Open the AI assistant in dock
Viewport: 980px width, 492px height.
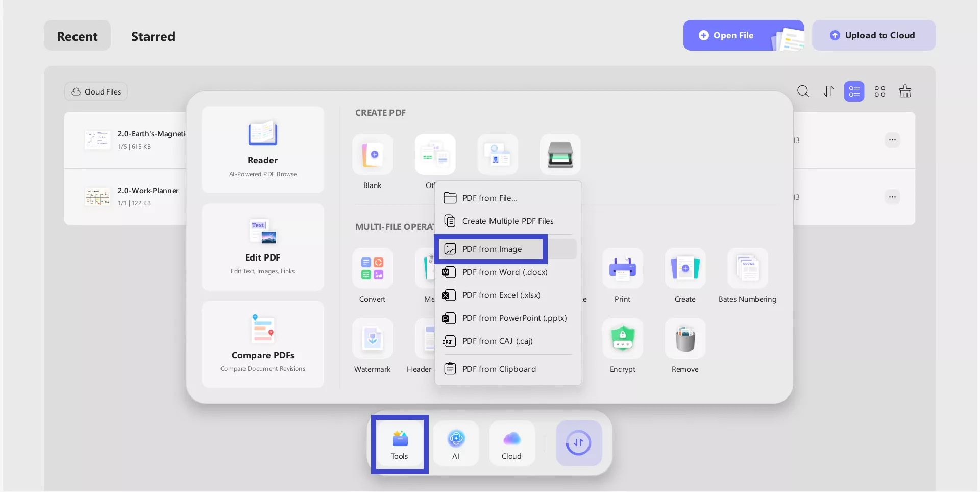(x=456, y=443)
